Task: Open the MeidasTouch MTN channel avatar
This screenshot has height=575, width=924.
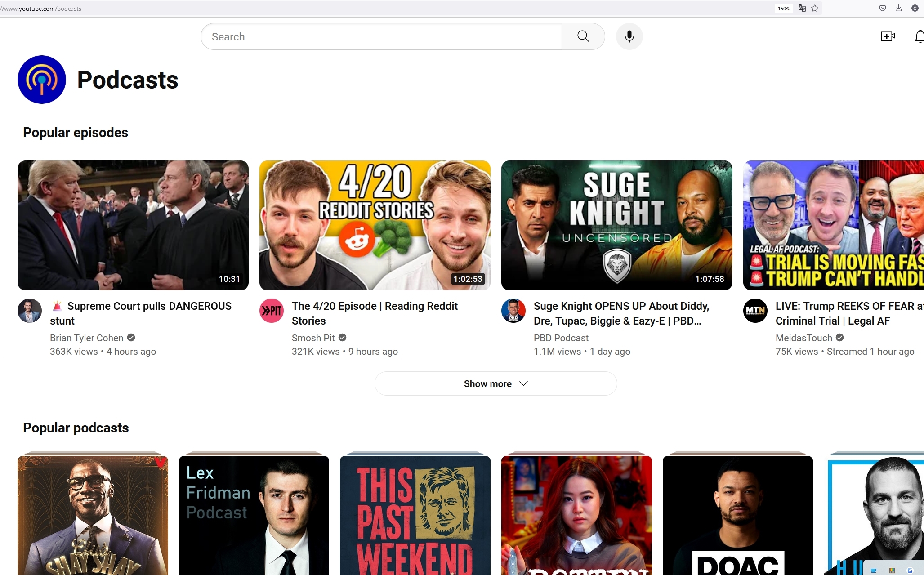Action: 755,311
